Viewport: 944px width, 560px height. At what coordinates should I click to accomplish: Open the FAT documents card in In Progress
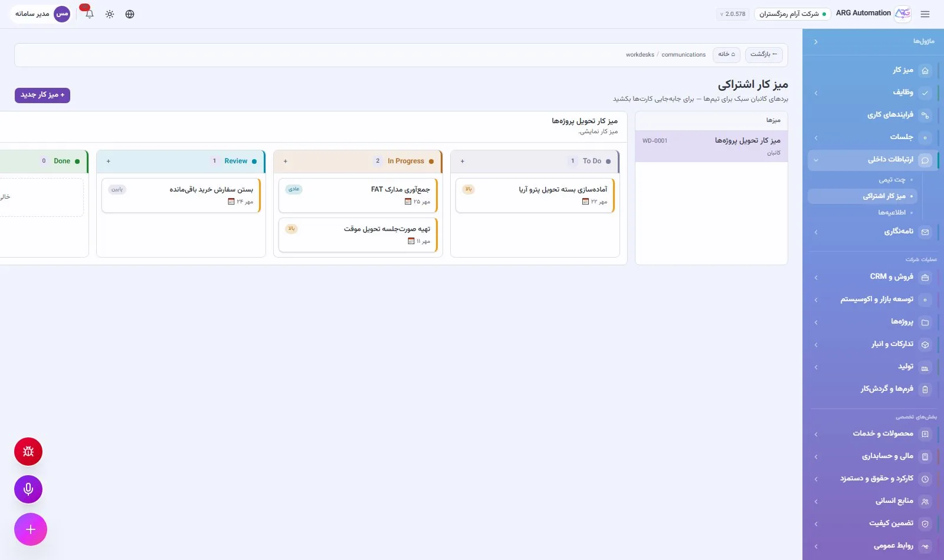point(358,195)
